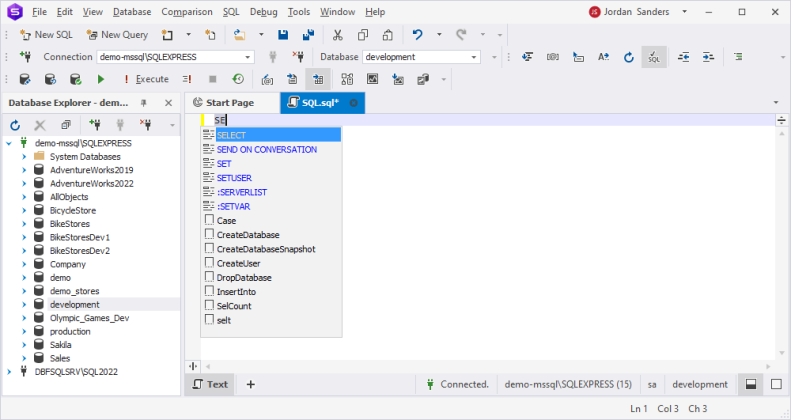Click the New Query button
This screenshot has height=420, width=791.
pos(120,34)
